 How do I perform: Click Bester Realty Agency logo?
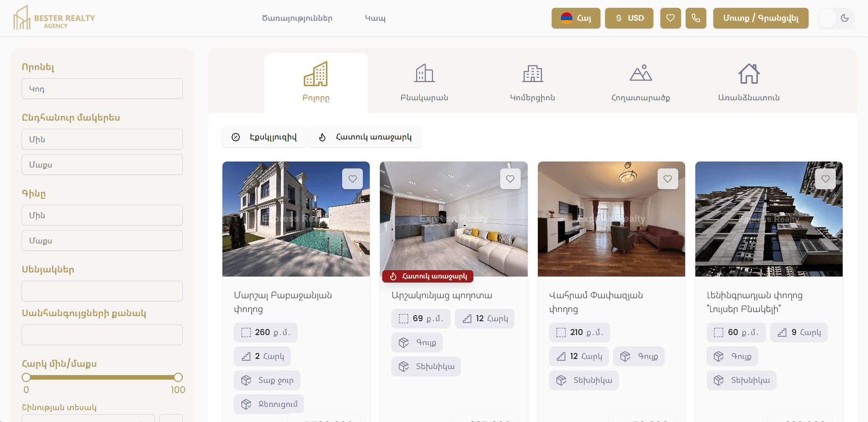tap(54, 18)
